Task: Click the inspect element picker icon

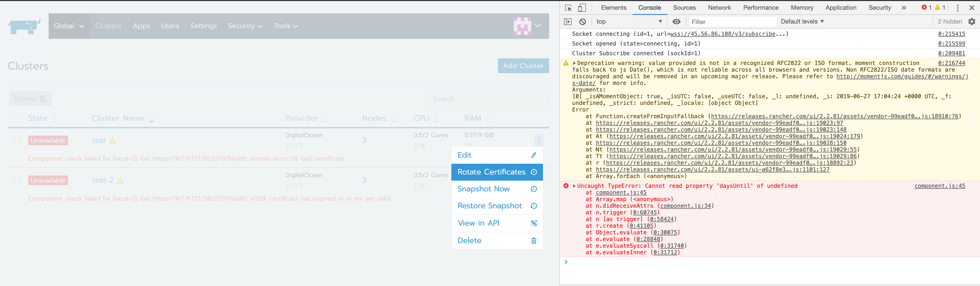Action: coord(568,8)
